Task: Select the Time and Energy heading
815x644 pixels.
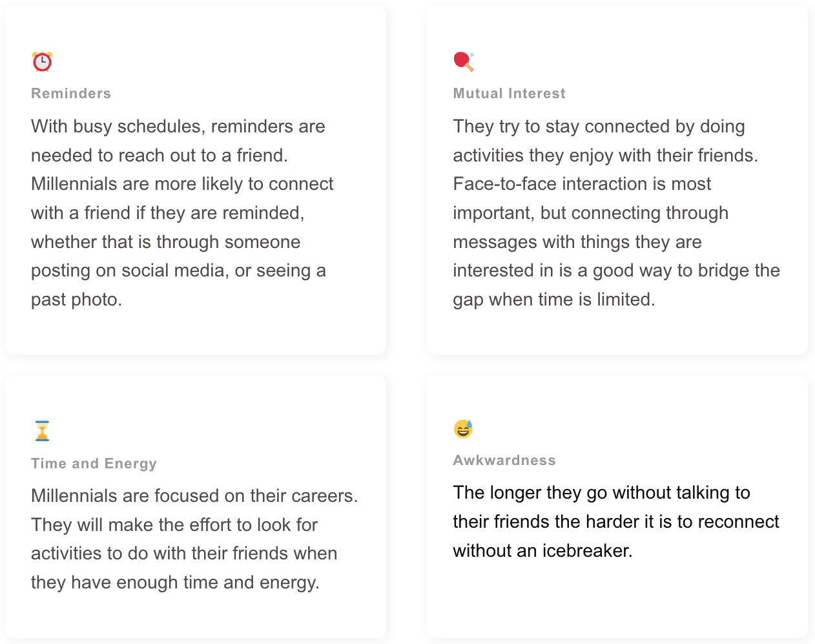Action: click(94, 464)
